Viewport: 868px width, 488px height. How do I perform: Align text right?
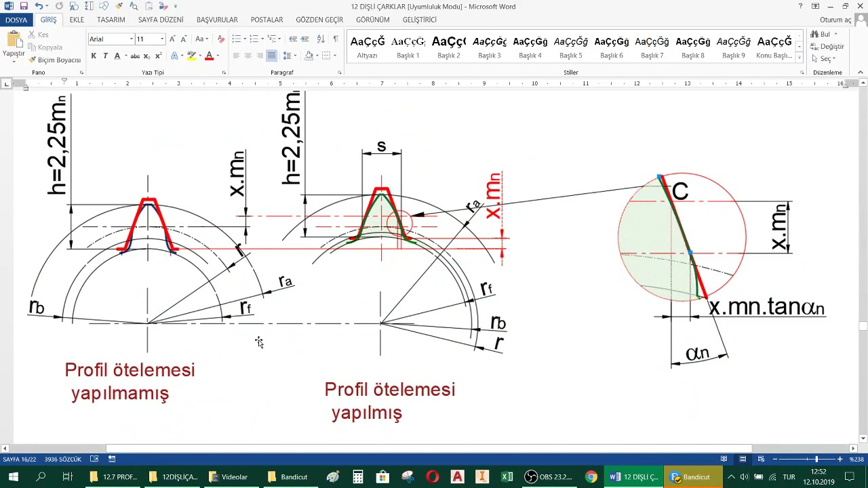pyautogui.click(x=259, y=56)
